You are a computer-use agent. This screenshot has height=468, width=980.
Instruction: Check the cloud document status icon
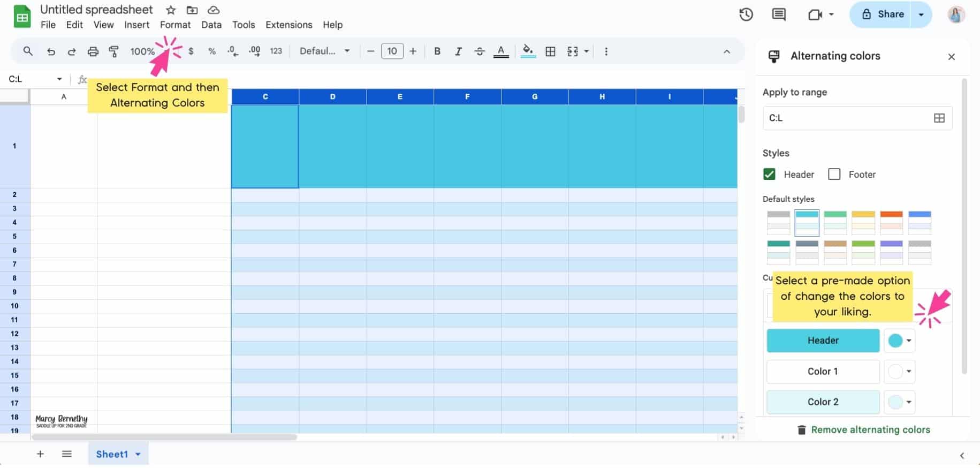coord(214,10)
